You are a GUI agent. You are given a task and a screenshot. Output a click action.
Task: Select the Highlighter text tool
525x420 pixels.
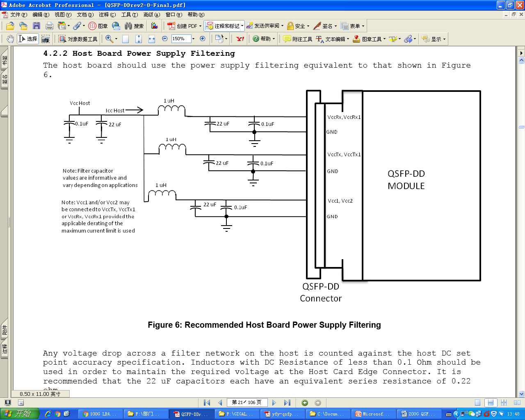click(393, 39)
